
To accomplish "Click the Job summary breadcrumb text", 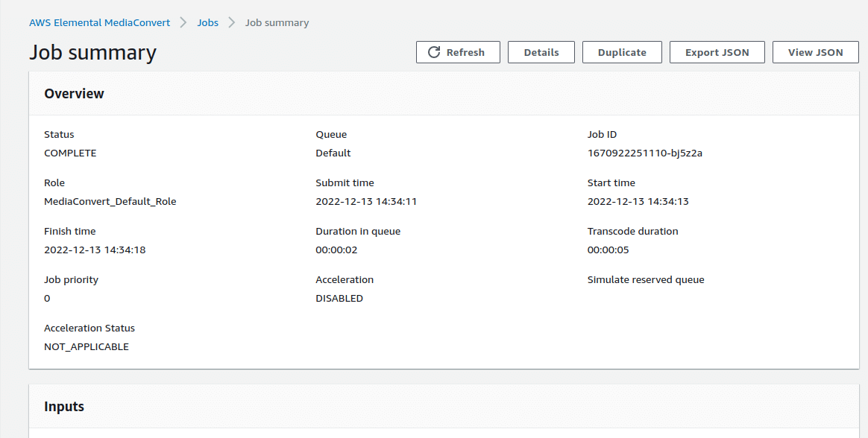I will tap(277, 22).
